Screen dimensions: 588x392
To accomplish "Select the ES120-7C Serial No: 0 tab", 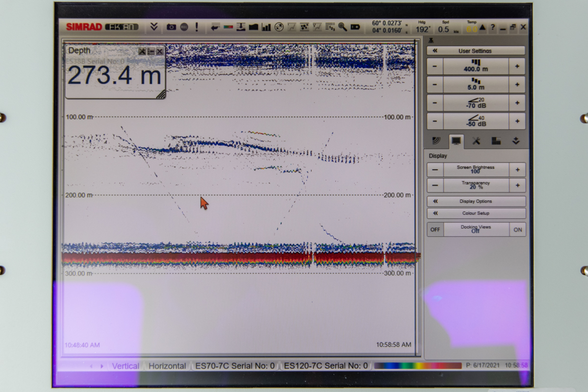I will [326, 366].
